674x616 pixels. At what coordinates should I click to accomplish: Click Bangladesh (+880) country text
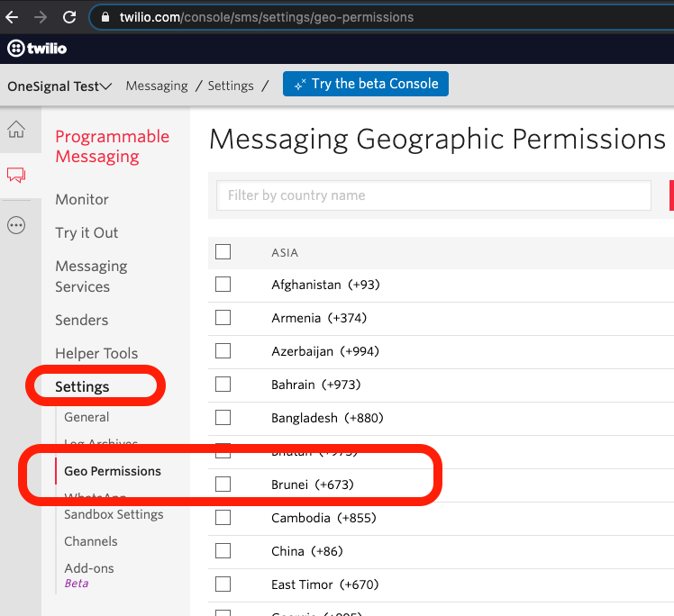327,418
